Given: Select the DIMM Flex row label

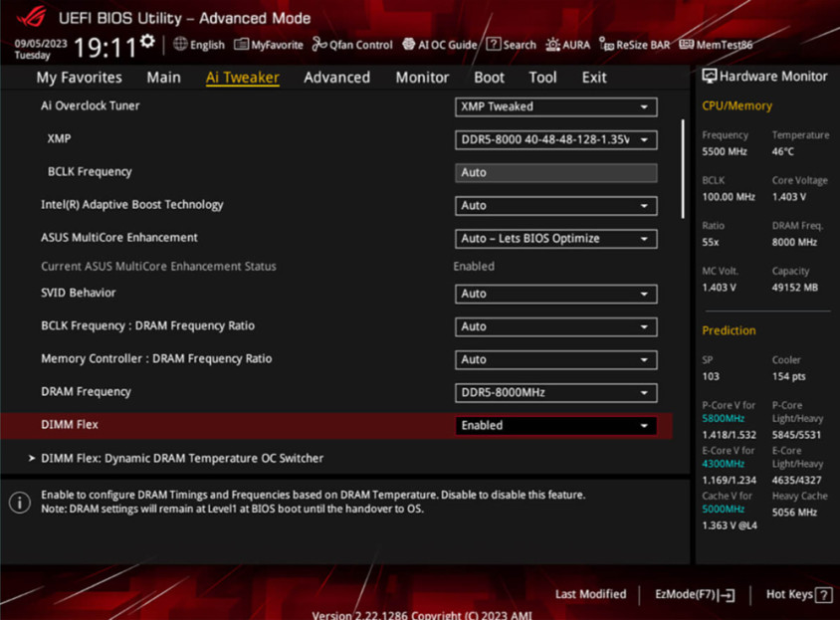Looking at the screenshot, I should (70, 425).
